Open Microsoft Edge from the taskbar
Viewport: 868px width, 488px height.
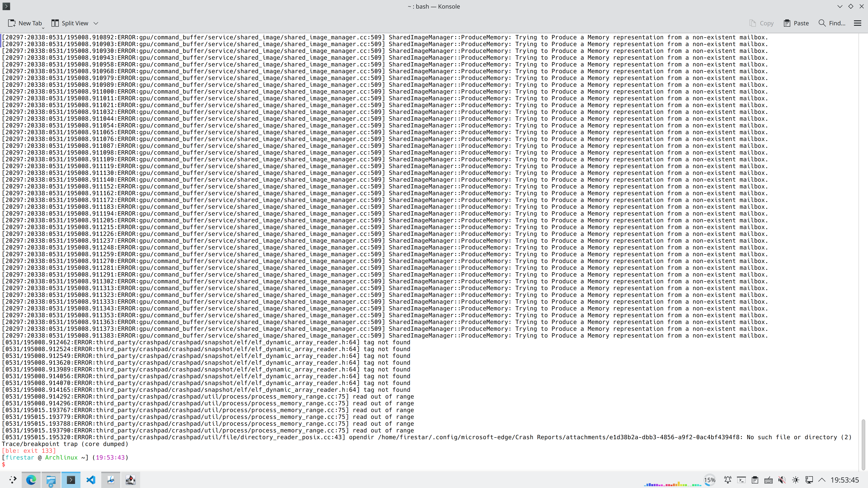[x=31, y=480]
